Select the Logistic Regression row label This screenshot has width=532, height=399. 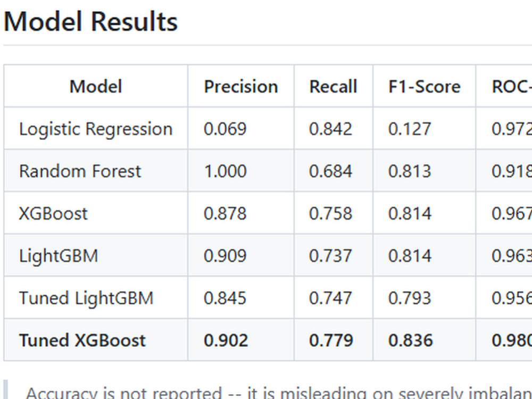pos(96,129)
